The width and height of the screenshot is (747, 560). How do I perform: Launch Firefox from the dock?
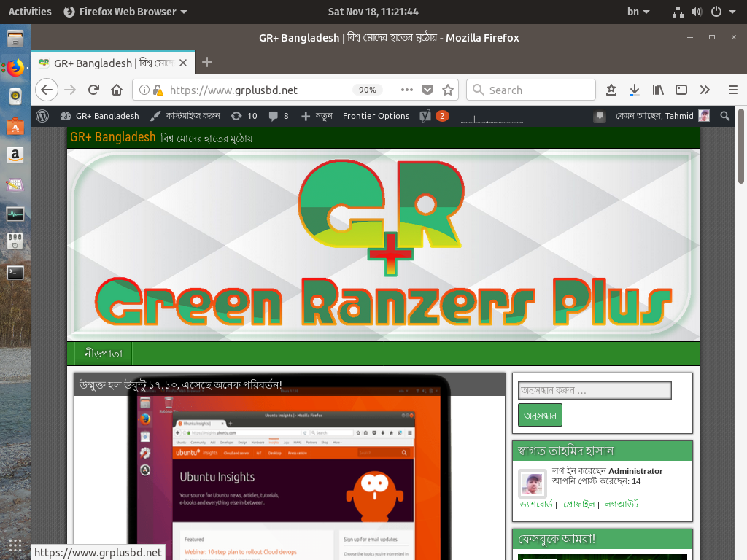tap(15, 68)
